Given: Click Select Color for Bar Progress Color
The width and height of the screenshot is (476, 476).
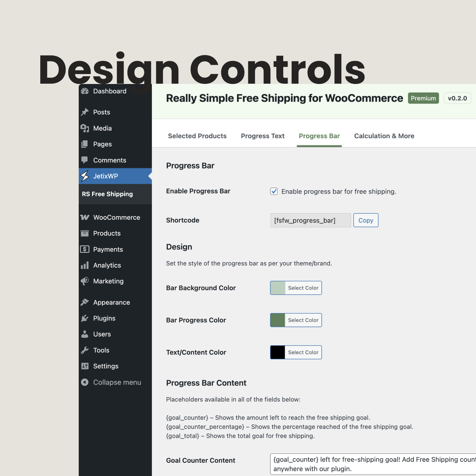Looking at the screenshot, I should [303, 320].
